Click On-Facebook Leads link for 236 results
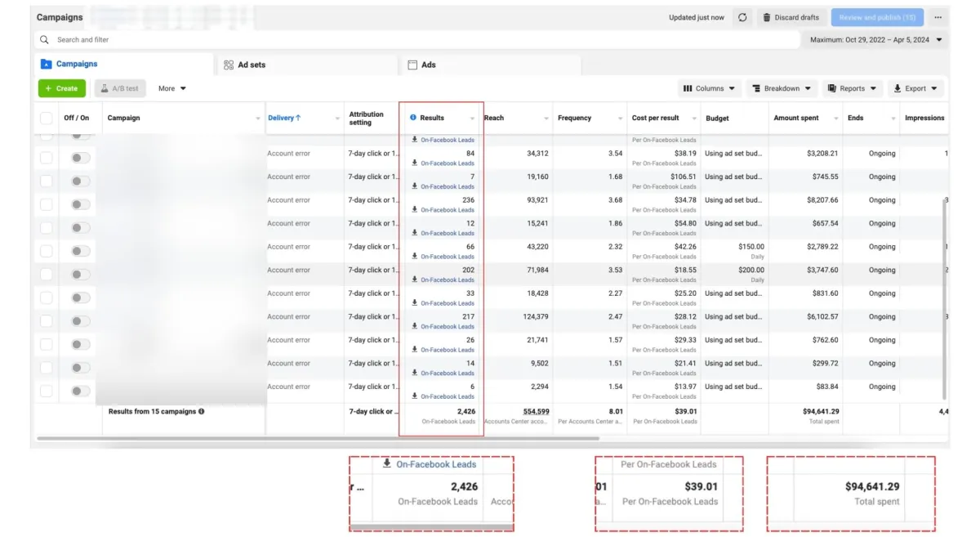The height and width of the screenshot is (537, 980). point(447,210)
